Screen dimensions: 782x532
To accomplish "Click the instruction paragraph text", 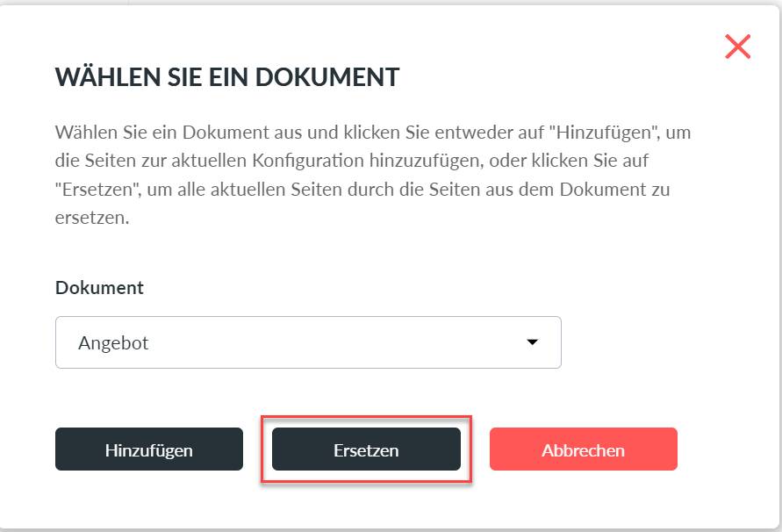I will tap(372, 175).
